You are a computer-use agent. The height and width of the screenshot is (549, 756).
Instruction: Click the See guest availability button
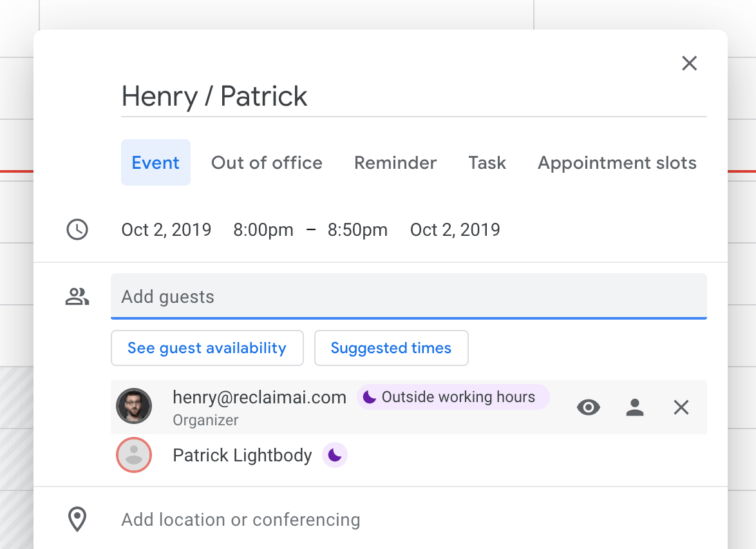(207, 348)
